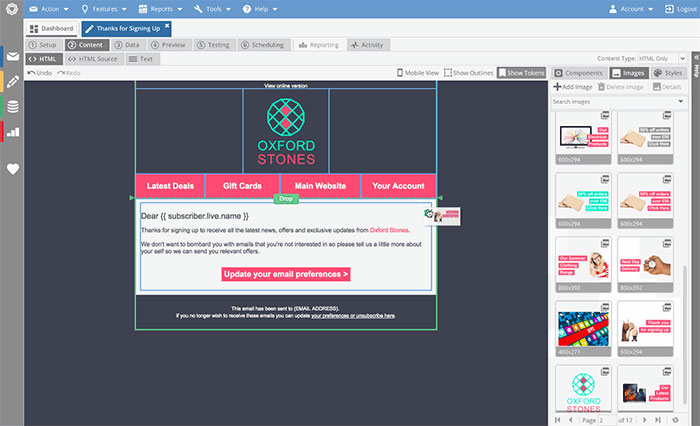This screenshot has height=426, width=700.
Task: Click Delete Image
Action: (x=621, y=87)
